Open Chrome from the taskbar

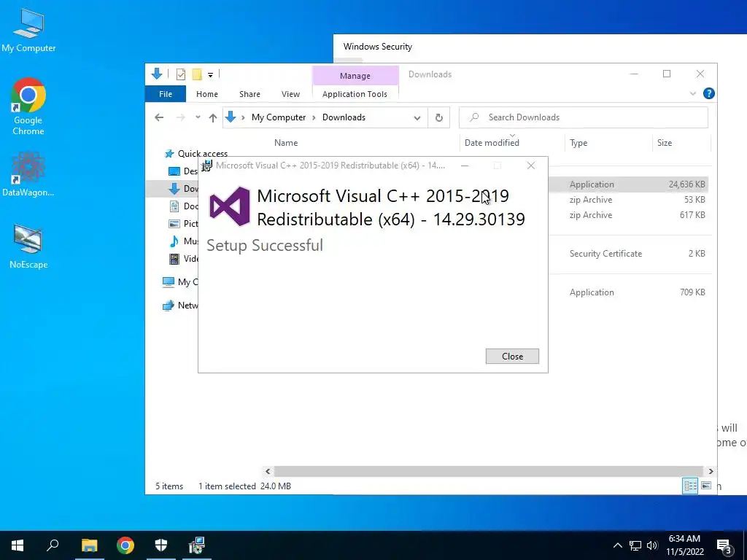point(125,545)
